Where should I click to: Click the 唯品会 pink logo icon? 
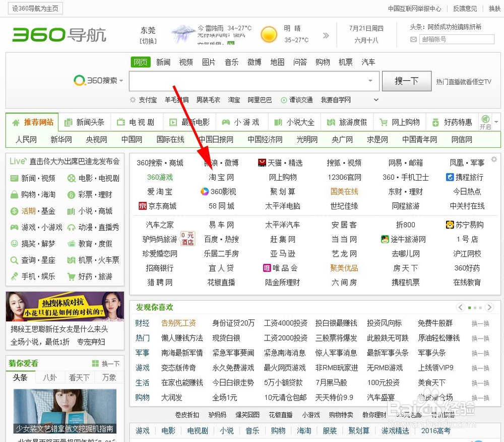[x=267, y=268]
